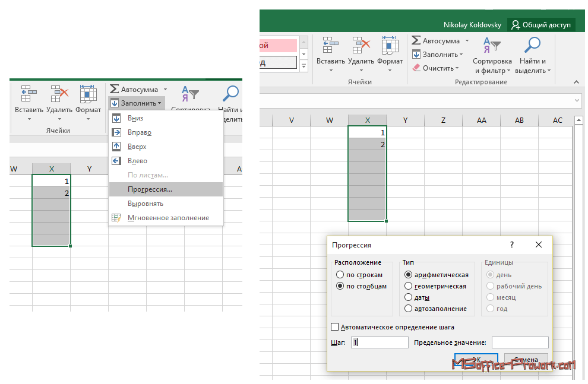Select по строкам radio option
588x384 pixels.
coord(340,275)
